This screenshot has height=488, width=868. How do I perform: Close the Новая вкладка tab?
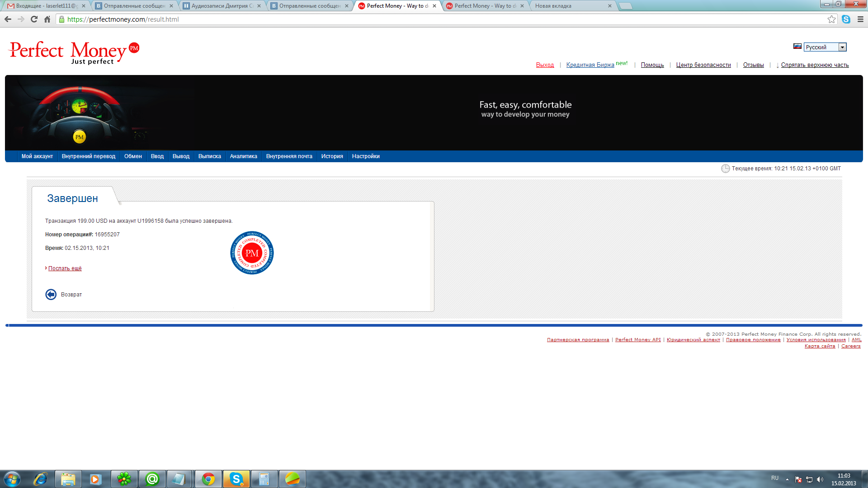[x=609, y=6]
